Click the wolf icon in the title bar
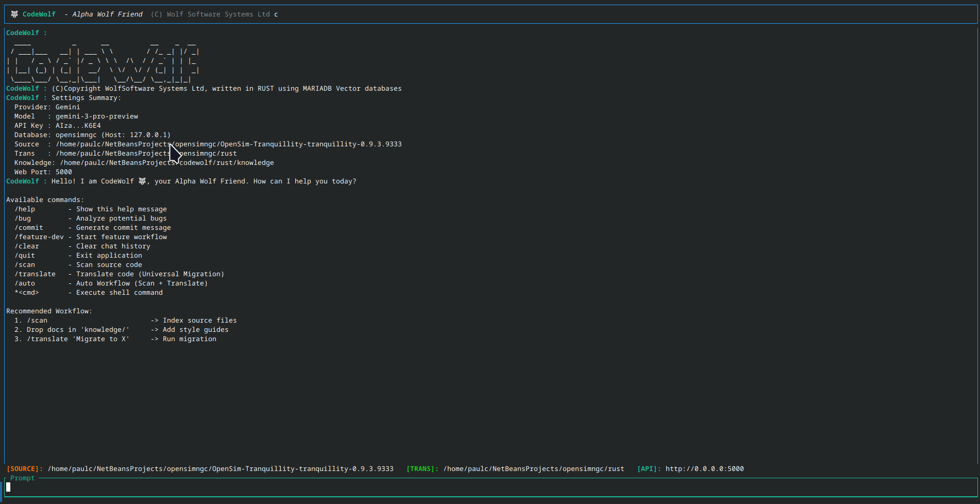The height and width of the screenshot is (504, 980). click(14, 14)
